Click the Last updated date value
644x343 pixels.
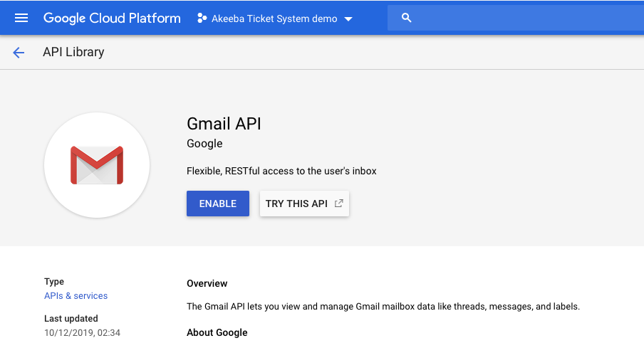tap(82, 333)
